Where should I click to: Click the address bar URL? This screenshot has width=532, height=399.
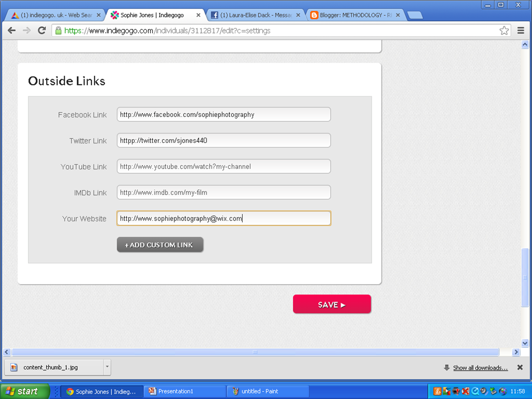pos(167,31)
